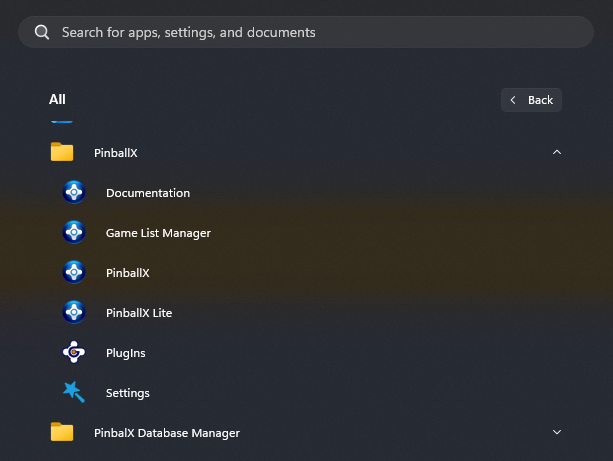Click the Back button
613x461 pixels.
531,100
